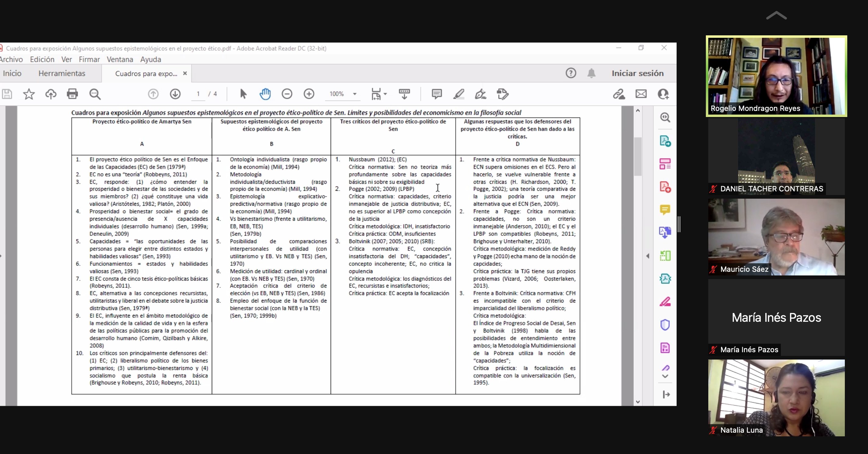Upload file to cloud icon

click(51, 94)
